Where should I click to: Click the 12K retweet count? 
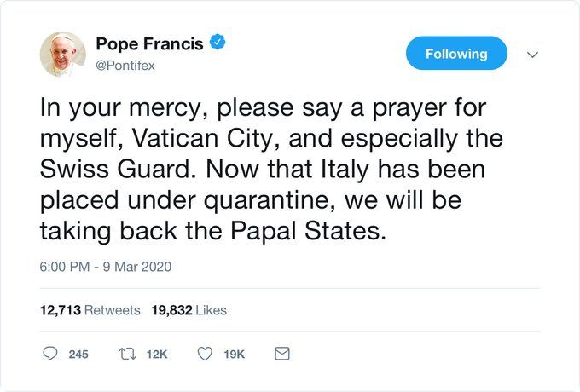tap(158, 354)
